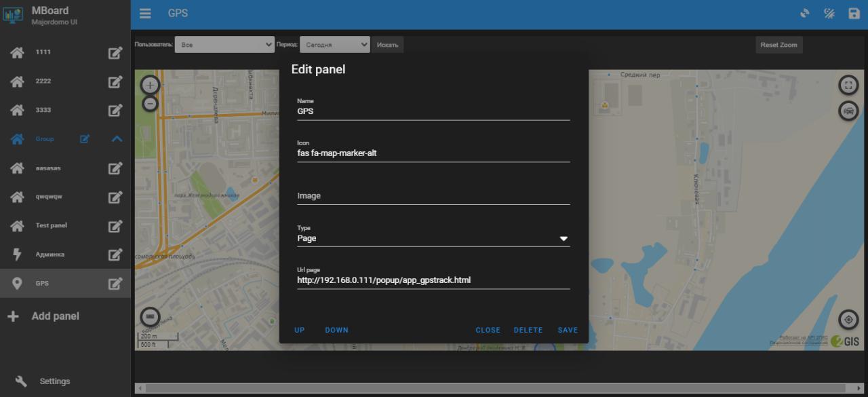Click the edit icon for Group
Screen dimensions: 868x397
85,139
